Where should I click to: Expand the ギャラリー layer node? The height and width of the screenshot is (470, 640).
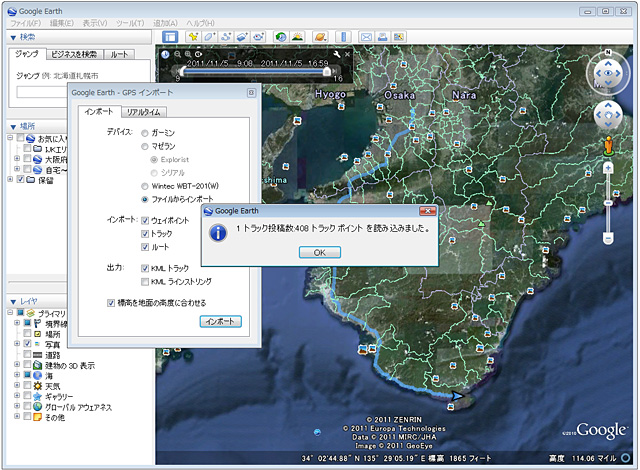(x=17, y=395)
